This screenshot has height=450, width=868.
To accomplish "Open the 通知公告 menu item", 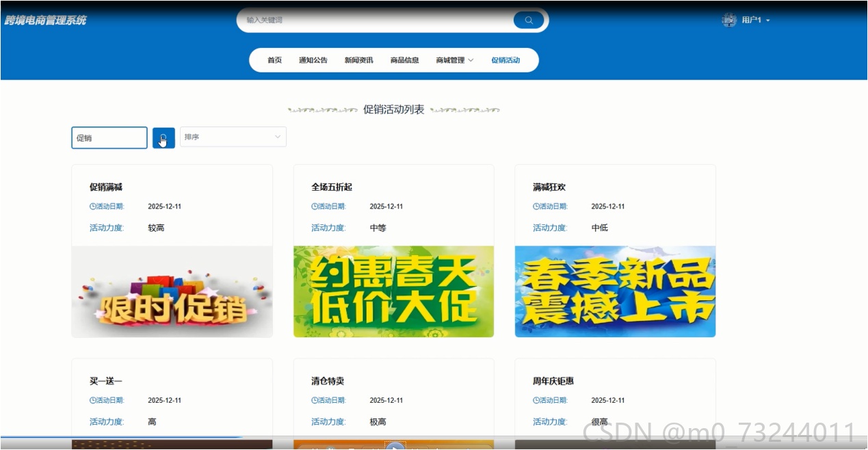I will [313, 60].
